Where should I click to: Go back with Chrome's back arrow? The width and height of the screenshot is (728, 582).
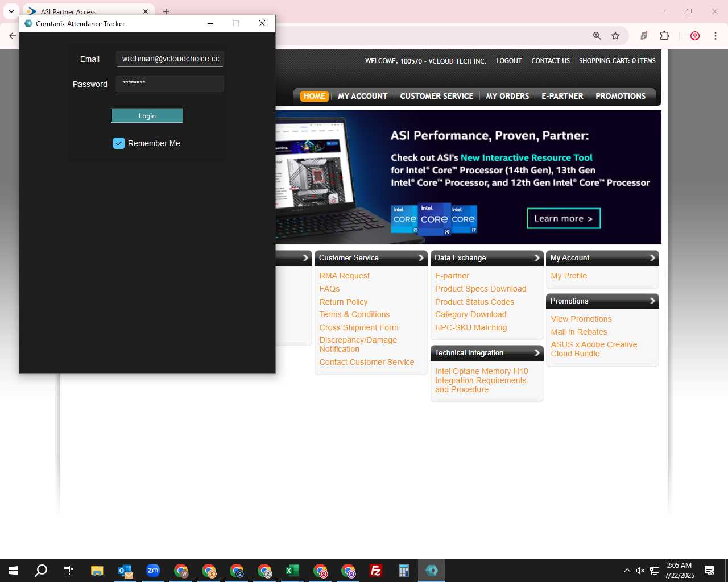(13, 36)
